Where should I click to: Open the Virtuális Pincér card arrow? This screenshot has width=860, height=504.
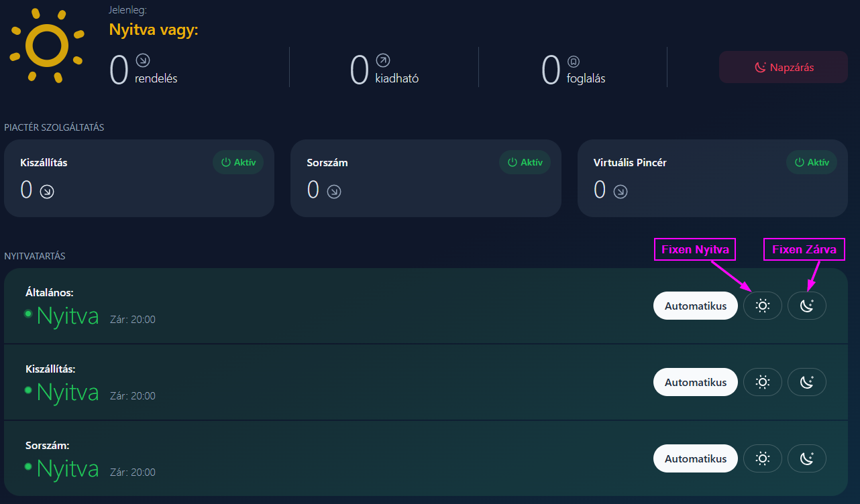(621, 192)
